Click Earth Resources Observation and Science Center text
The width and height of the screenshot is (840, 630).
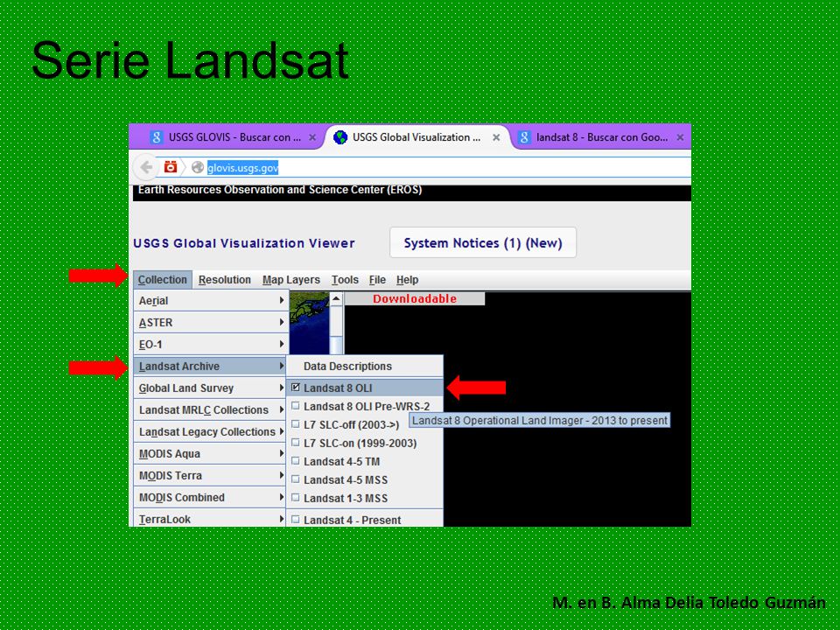[280, 190]
